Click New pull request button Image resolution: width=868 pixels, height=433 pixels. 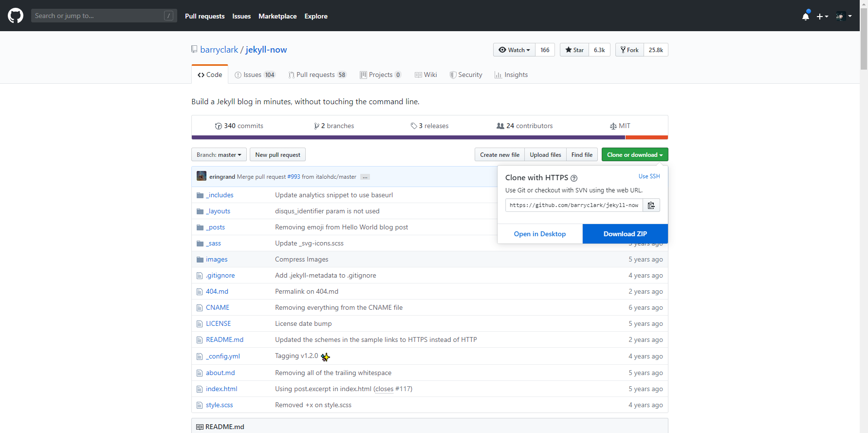coord(277,154)
